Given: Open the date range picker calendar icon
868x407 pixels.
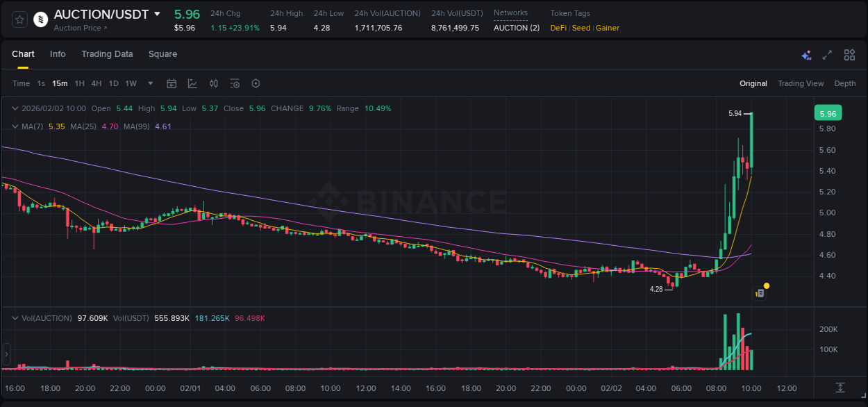Looking at the screenshot, I should (x=172, y=83).
